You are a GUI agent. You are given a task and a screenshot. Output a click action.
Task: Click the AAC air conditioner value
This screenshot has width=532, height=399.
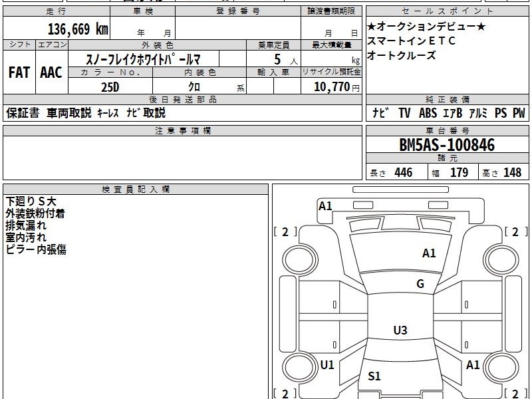(x=51, y=72)
